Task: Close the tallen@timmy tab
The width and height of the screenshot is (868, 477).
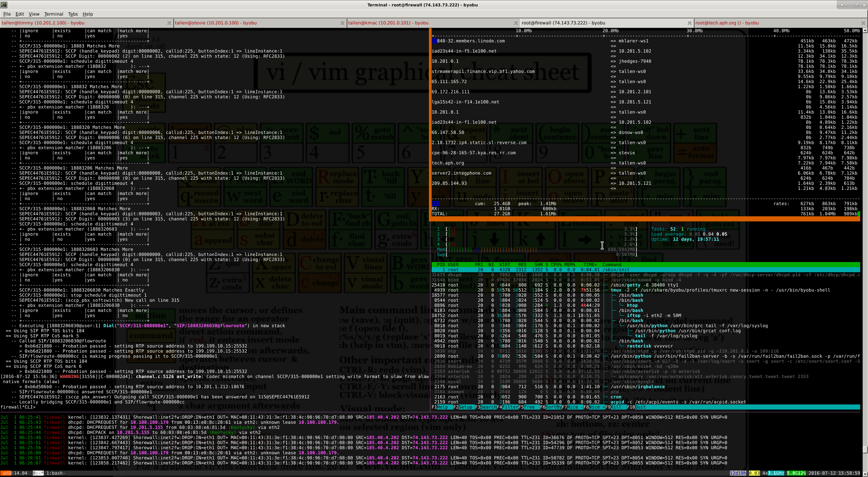Action: pos(169,23)
